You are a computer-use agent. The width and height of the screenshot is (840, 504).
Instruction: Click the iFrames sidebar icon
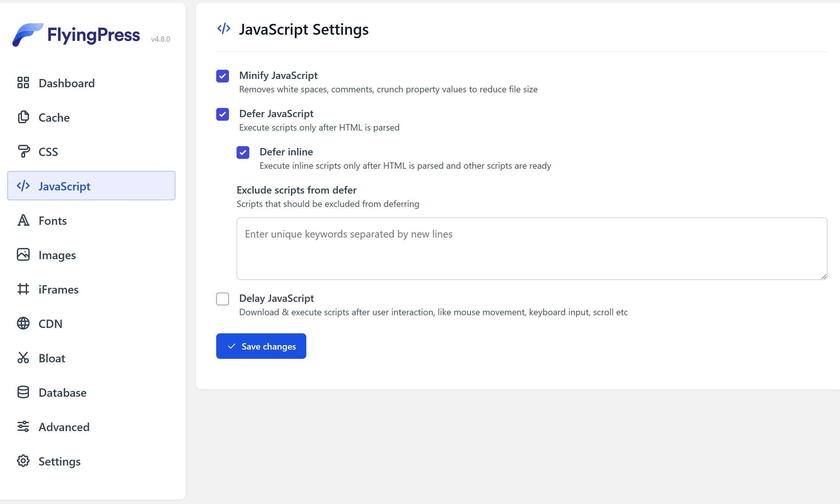(23, 289)
